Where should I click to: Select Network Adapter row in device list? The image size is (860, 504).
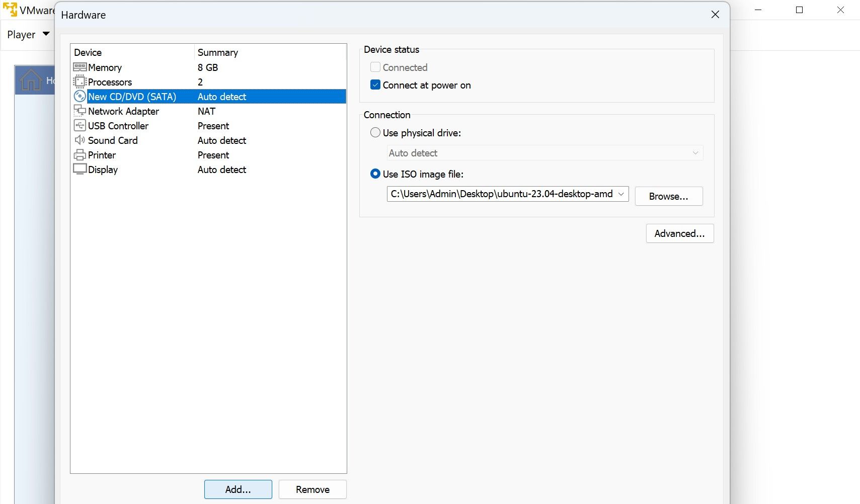(x=123, y=111)
